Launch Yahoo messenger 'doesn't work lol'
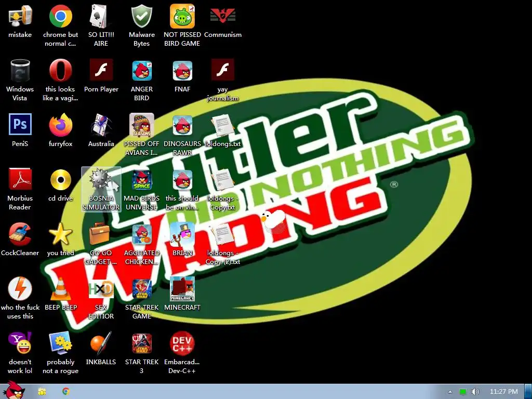Image resolution: width=532 pixels, height=399 pixels. point(20,343)
